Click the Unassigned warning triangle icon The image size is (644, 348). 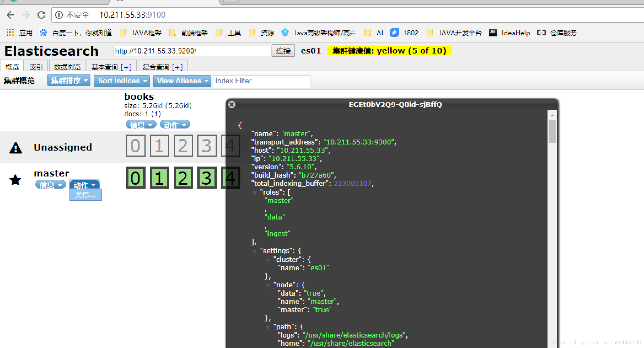point(16,148)
